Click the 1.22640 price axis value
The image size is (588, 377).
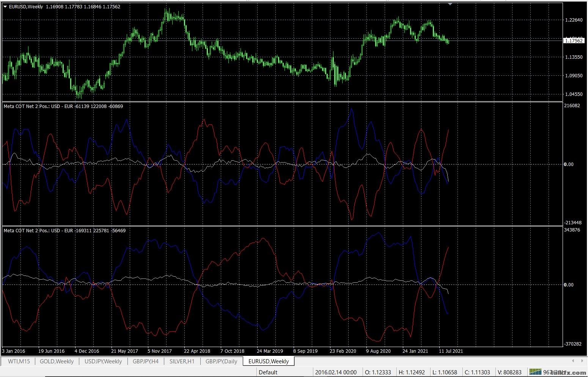click(574, 20)
